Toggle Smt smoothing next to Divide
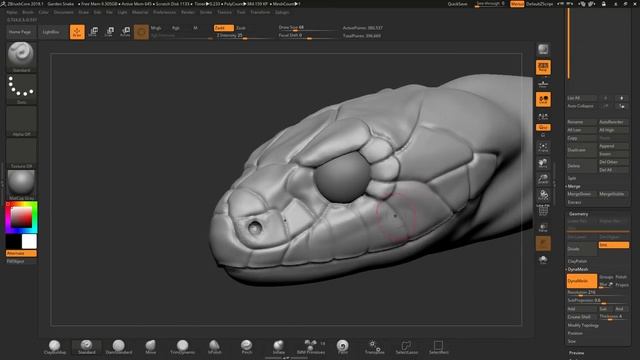Image resolution: width=640 pixels, height=360 pixels. pyautogui.click(x=613, y=245)
